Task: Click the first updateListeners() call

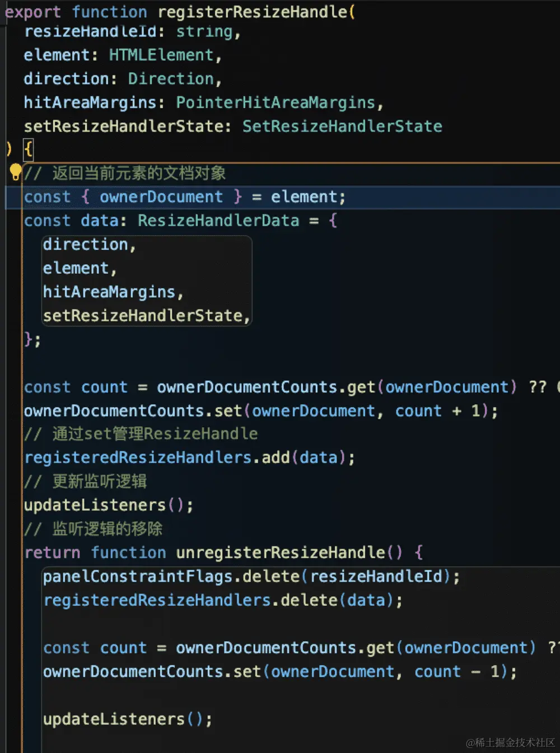Action: click(x=104, y=505)
